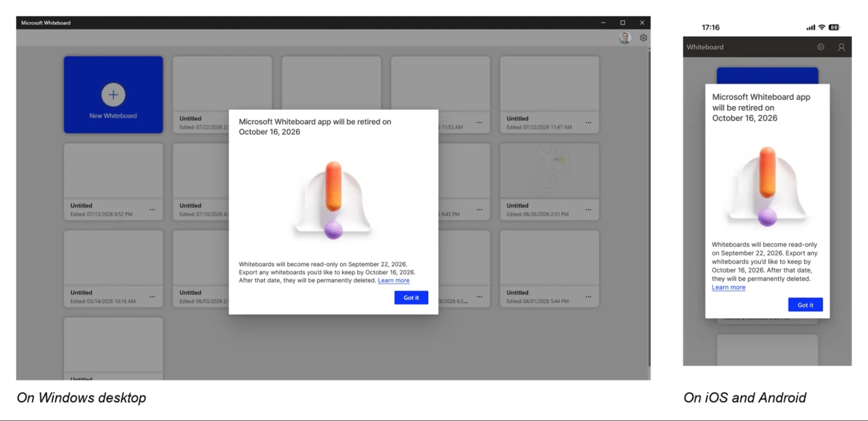Open more options for board edited 07/13/2026 6:52 PM
868x421 pixels.
pyautogui.click(x=152, y=210)
